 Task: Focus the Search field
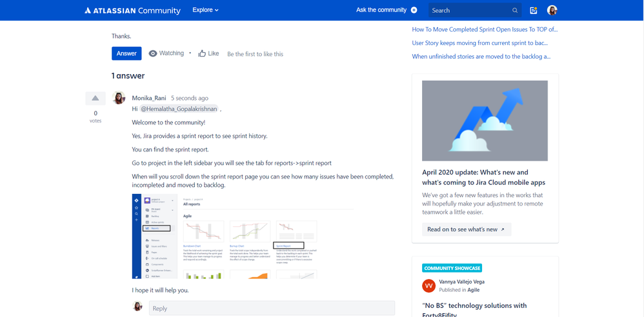475,10
